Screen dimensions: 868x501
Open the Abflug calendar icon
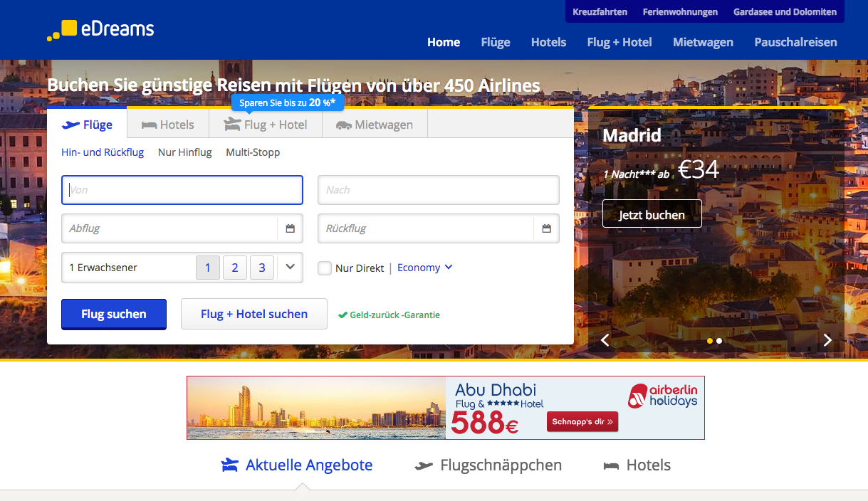point(290,228)
